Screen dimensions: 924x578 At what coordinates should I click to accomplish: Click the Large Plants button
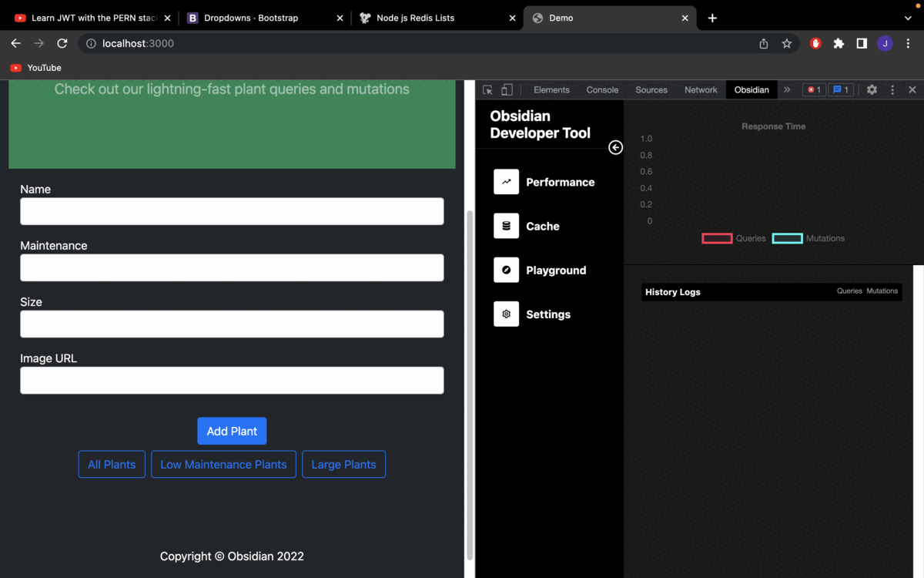pyautogui.click(x=343, y=464)
